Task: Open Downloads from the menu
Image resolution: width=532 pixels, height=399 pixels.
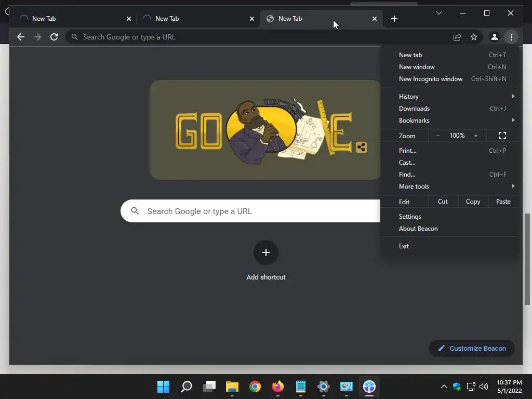Action: [449, 109]
